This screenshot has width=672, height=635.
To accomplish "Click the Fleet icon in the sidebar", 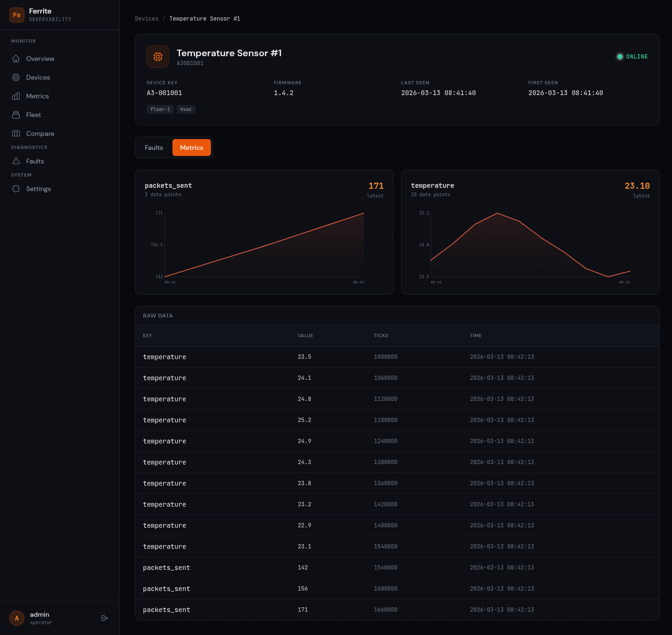I will tap(16, 115).
